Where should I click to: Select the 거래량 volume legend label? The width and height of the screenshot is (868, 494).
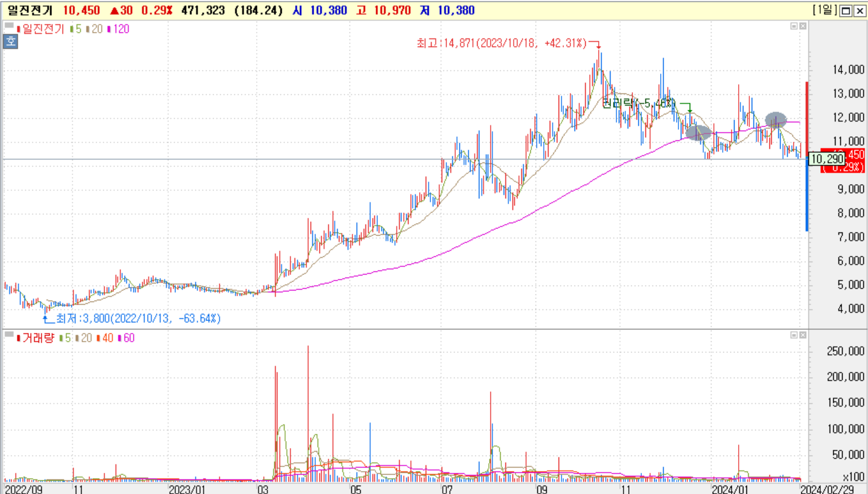(36, 338)
